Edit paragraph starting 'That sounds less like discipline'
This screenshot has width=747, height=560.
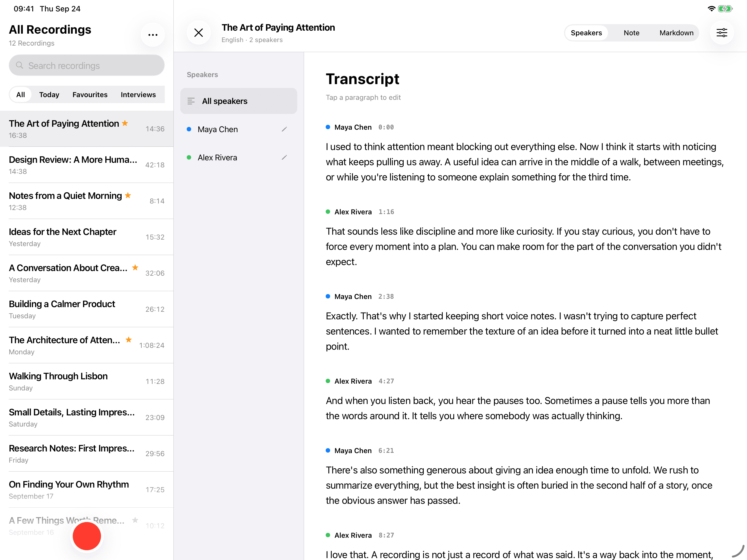(523, 246)
